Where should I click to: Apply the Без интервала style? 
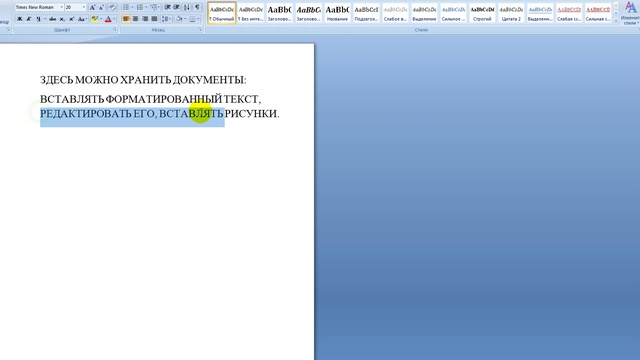[251, 13]
